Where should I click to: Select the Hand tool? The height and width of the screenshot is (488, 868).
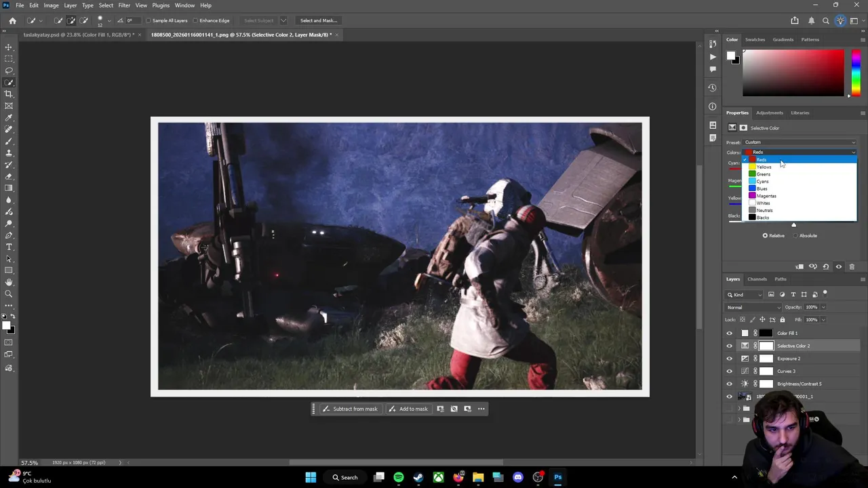9,282
